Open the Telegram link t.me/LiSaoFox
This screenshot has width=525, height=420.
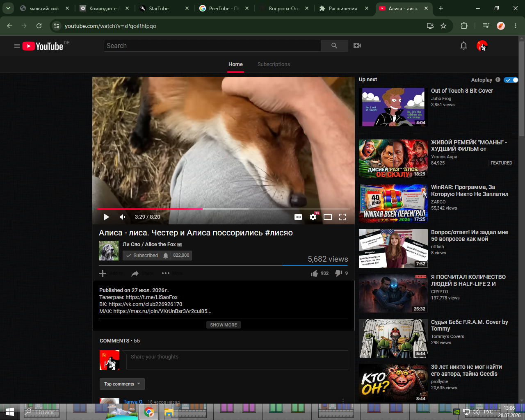pyautogui.click(x=151, y=297)
